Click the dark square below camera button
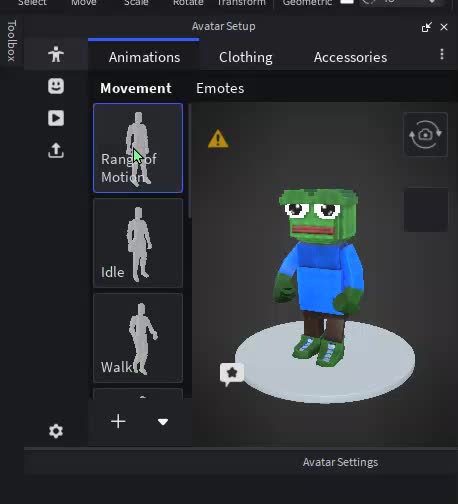 [426, 210]
